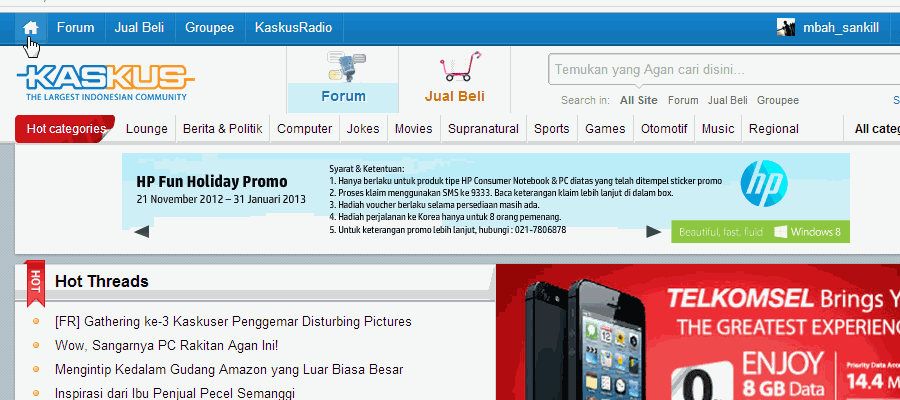Viewport: 900px width, 400px height.
Task: Click the Kaskus logo
Action: pos(106,83)
